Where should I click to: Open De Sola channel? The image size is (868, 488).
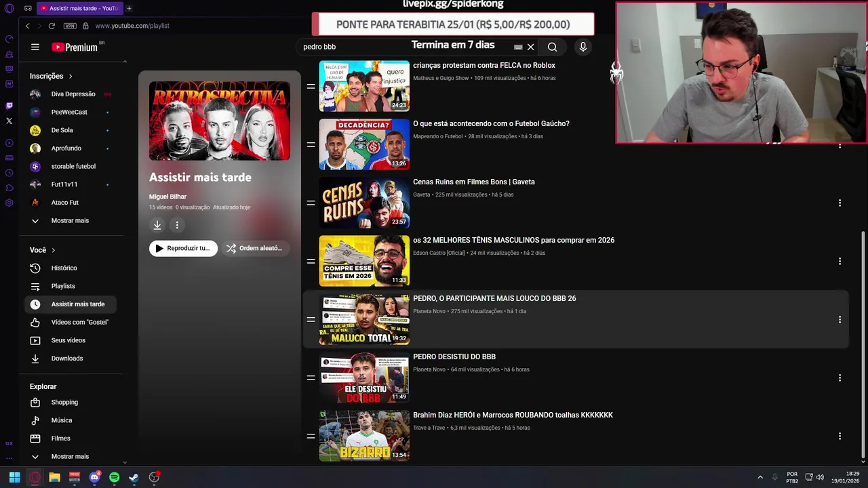(x=71, y=130)
